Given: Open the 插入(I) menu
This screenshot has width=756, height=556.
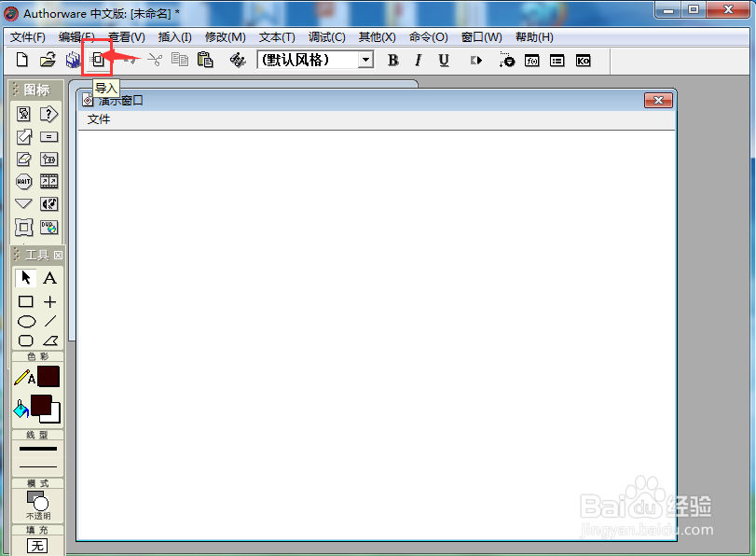Looking at the screenshot, I should (x=174, y=37).
